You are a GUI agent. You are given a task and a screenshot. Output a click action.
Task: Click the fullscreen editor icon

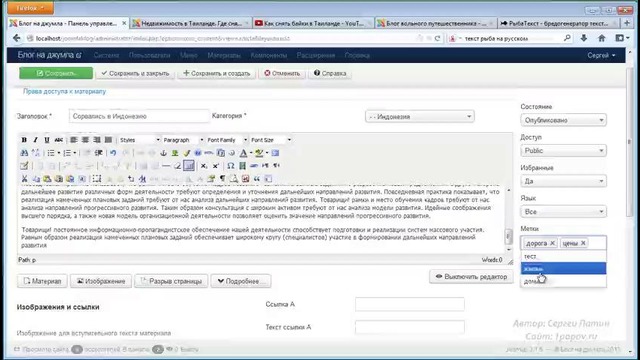click(275, 153)
